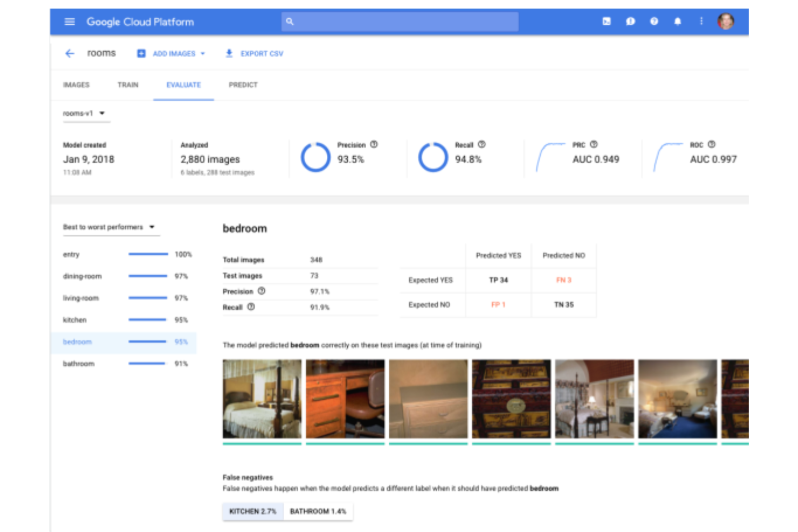Viewport: 798px width, 532px height.
Task: Click the help icon next to Precision 93.5%
Action: (x=375, y=144)
